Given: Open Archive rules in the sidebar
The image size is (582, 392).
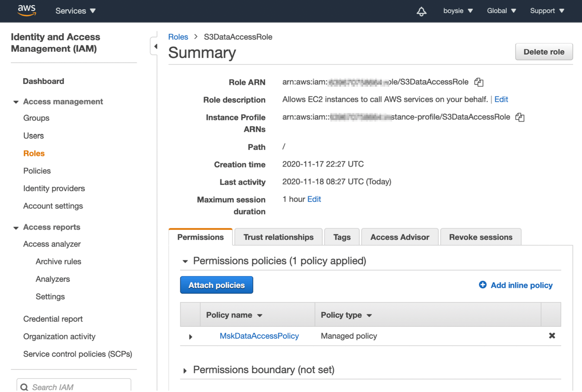Looking at the screenshot, I should pyautogui.click(x=58, y=261).
